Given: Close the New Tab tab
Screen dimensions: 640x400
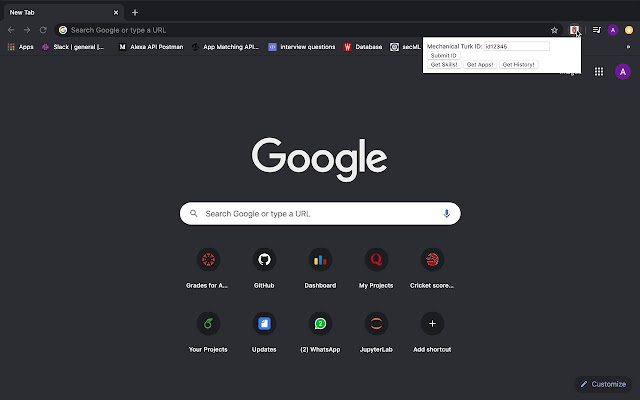Looking at the screenshot, I should click(x=116, y=13).
